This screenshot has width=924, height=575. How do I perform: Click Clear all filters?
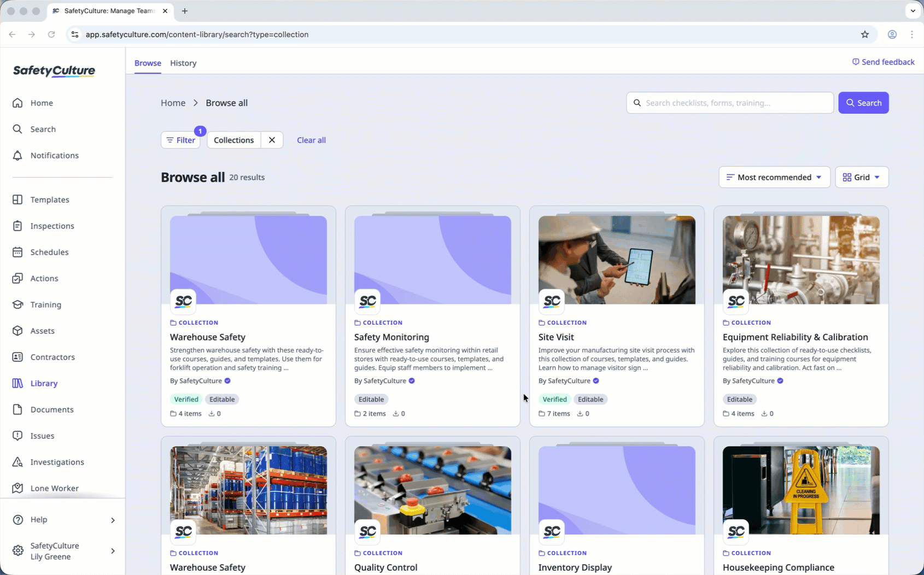pyautogui.click(x=311, y=140)
